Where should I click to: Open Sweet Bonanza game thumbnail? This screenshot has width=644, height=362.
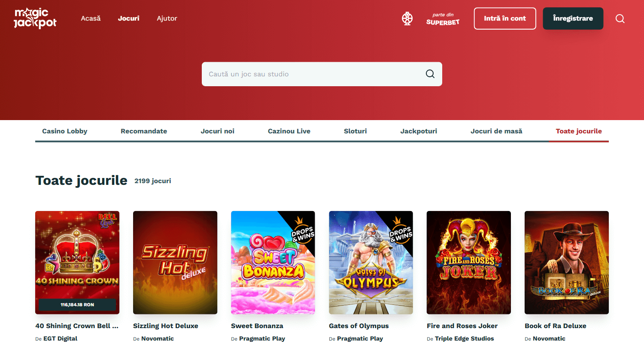(x=273, y=262)
